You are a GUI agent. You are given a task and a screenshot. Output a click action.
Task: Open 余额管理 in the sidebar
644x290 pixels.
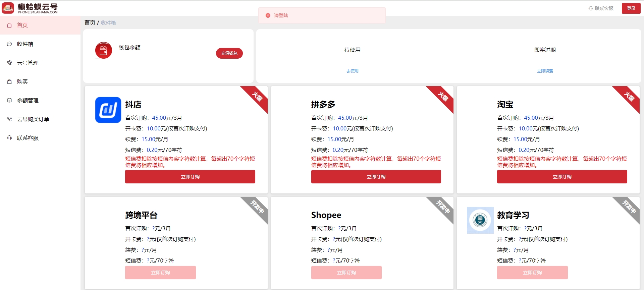coord(40,100)
